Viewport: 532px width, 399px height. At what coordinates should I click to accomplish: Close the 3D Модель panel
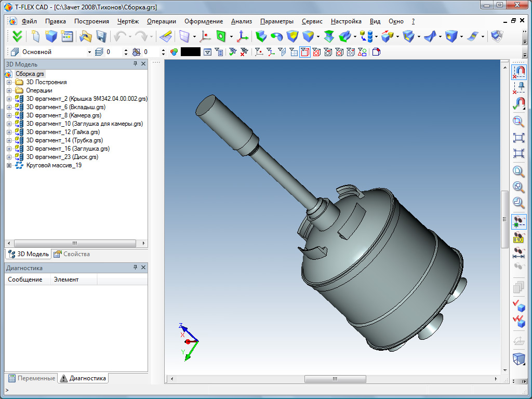click(143, 64)
